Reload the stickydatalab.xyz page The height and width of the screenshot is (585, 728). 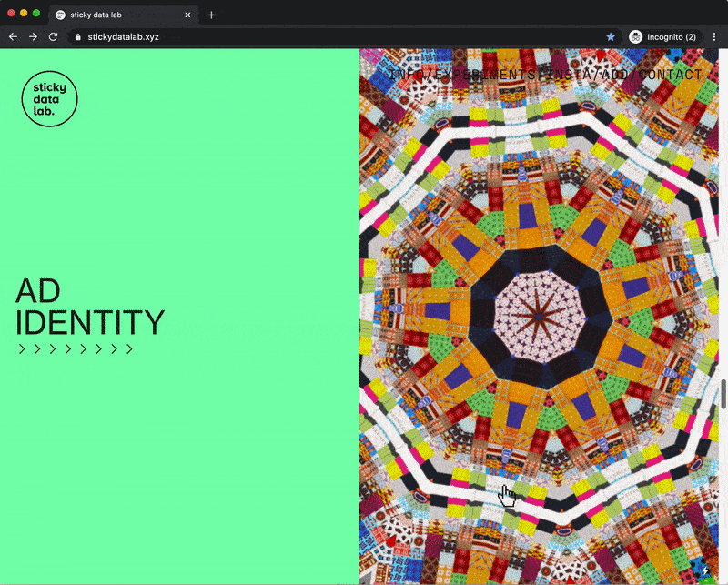pyautogui.click(x=53, y=36)
